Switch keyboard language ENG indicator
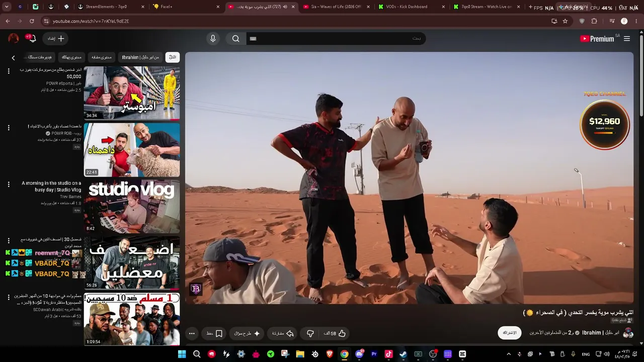The height and width of the screenshot is (362, 644). tap(586, 354)
